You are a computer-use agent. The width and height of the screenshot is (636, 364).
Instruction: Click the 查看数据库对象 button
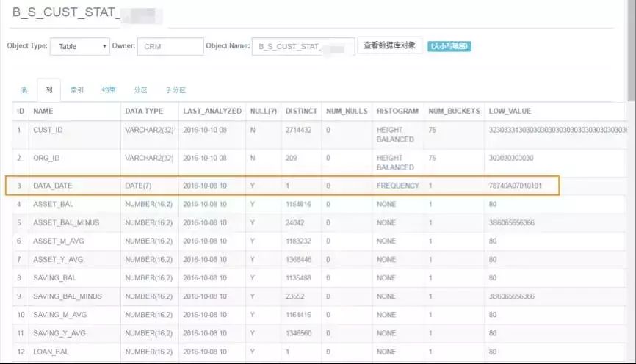tap(390, 45)
